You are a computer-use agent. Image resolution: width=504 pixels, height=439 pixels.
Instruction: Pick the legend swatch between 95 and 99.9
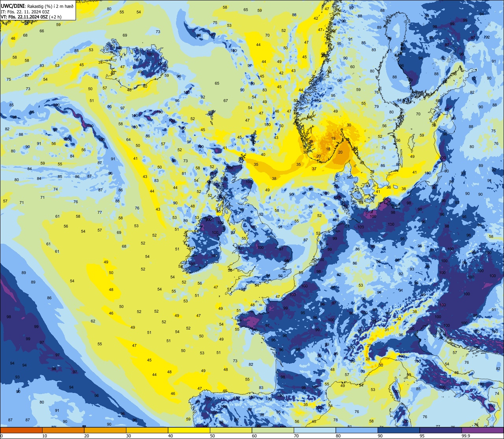pyautogui.click(x=441, y=430)
